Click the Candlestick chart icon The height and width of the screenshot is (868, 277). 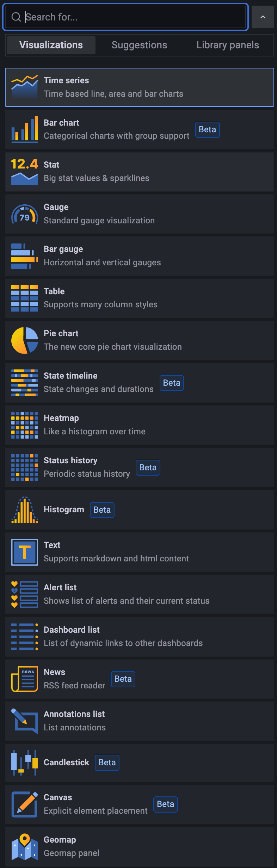pyautogui.click(x=25, y=763)
